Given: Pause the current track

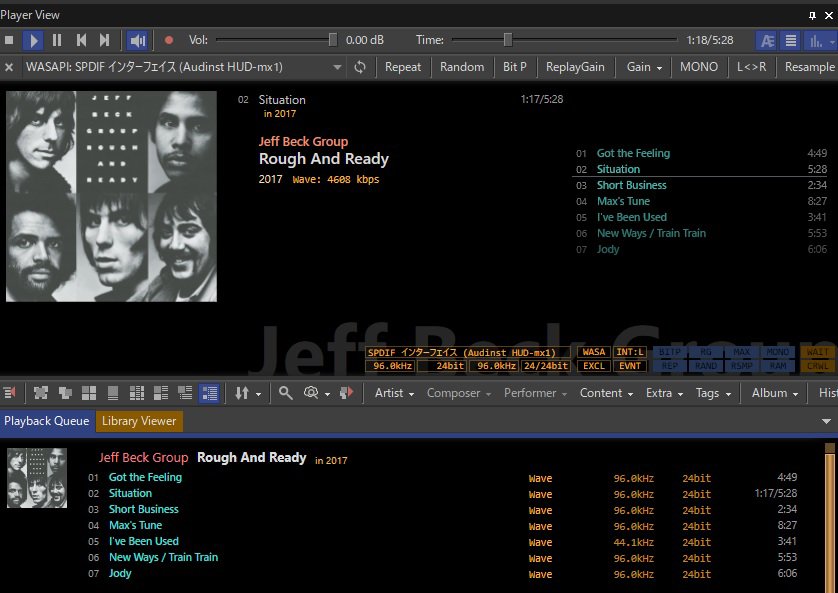Looking at the screenshot, I should [x=57, y=40].
